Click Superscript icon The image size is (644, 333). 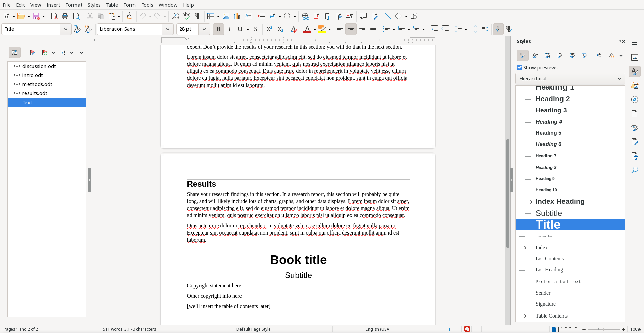click(x=269, y=29)
